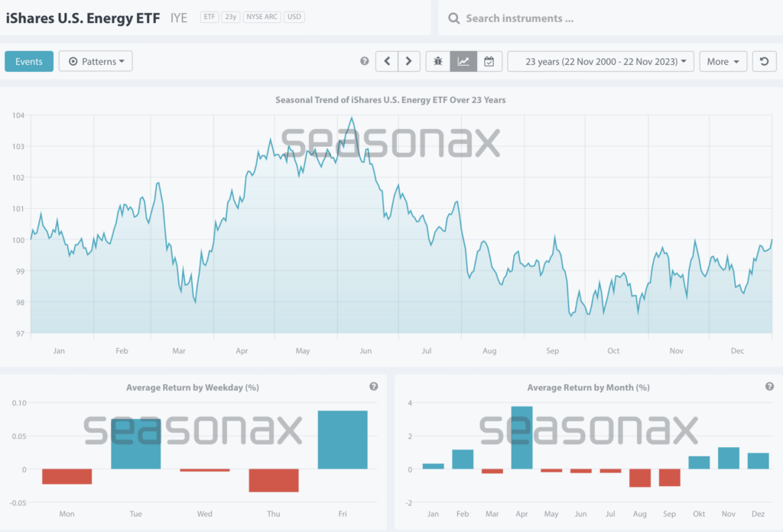Screen dimensions: 783x532
Task: Open the 23 years date range dropdown
Action: coord(600,61)
